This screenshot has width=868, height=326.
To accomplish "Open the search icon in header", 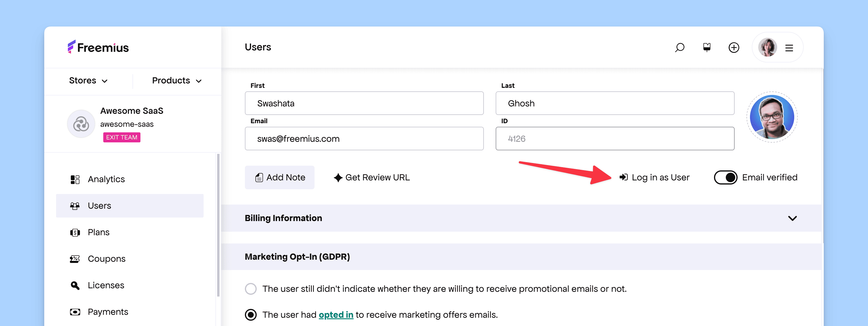I will coord(680,47).
